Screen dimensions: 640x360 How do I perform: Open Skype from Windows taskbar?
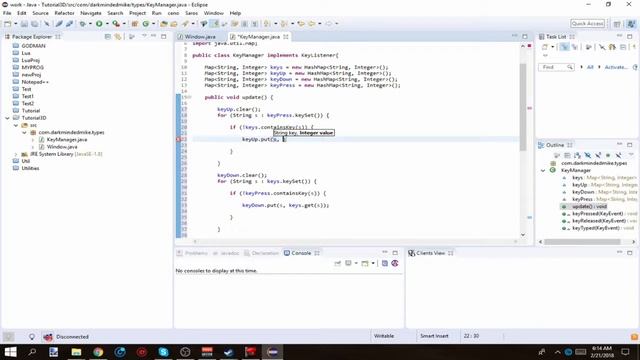point(163,352)
